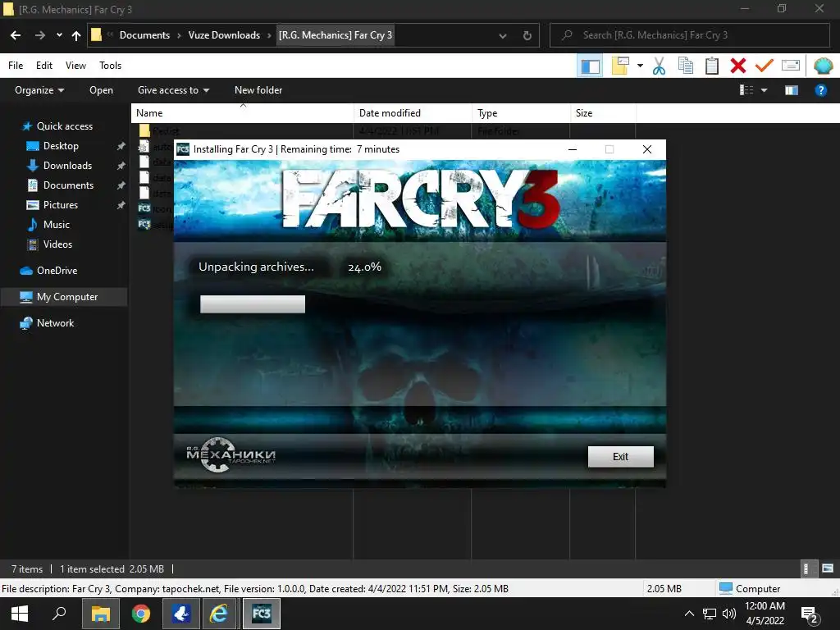
Task: Select Music in the sidebar
Action: pyautogui.click(x=57, y=225)
